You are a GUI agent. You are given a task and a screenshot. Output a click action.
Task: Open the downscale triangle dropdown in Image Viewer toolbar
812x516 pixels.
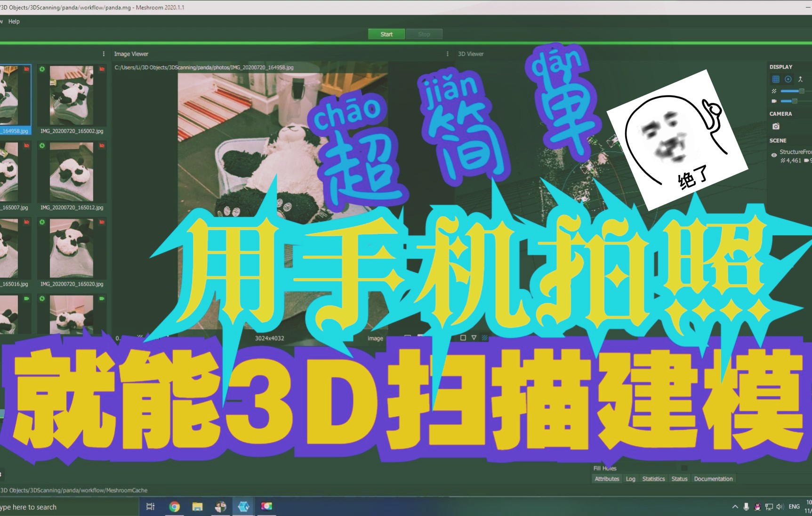coord(474,337)
